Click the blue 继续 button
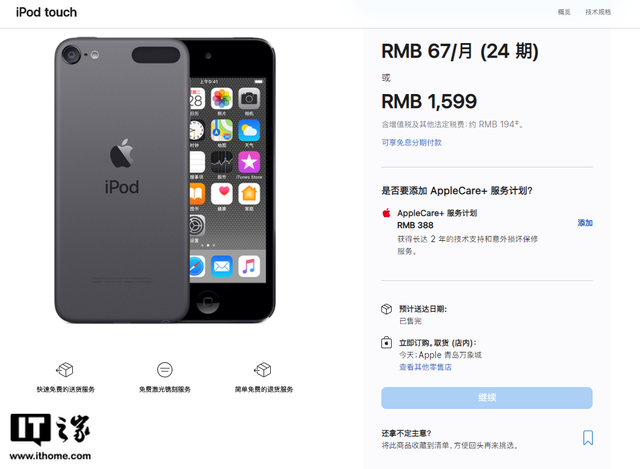The height and width of the screenshot is (469, 640). [487, 398]
